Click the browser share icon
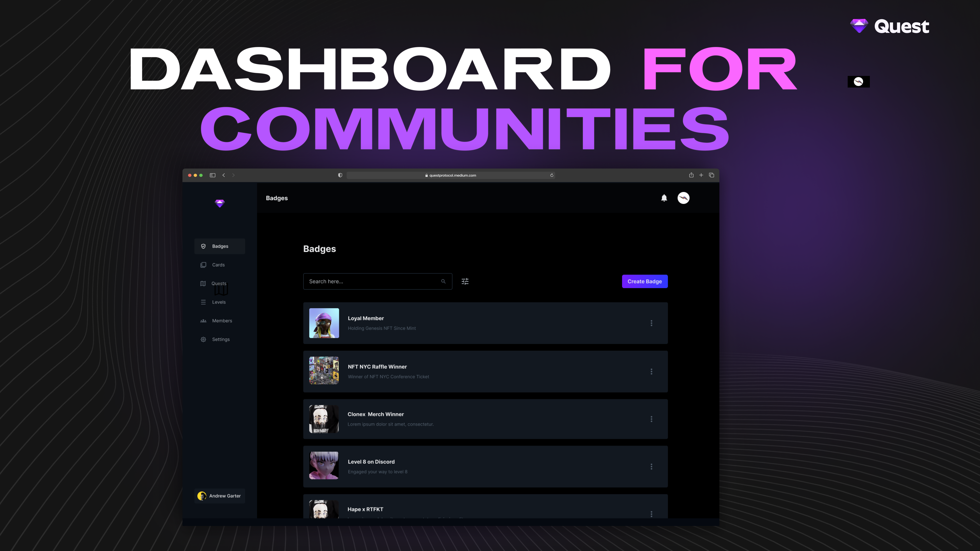The height and width of the screenshot is (551, 980). coord(691,175)
